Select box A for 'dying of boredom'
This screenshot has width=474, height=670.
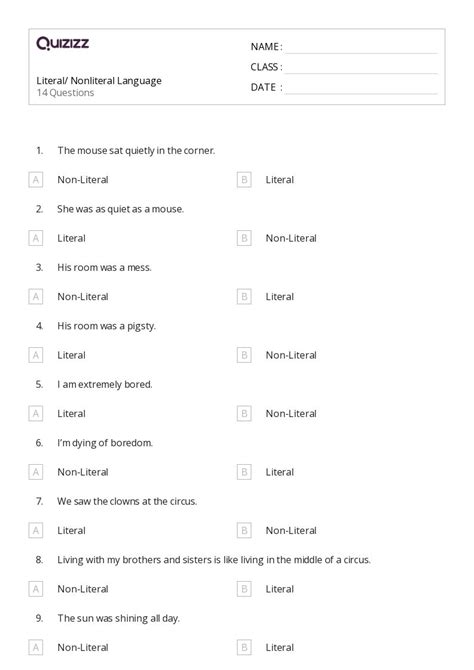click(35, 472)
